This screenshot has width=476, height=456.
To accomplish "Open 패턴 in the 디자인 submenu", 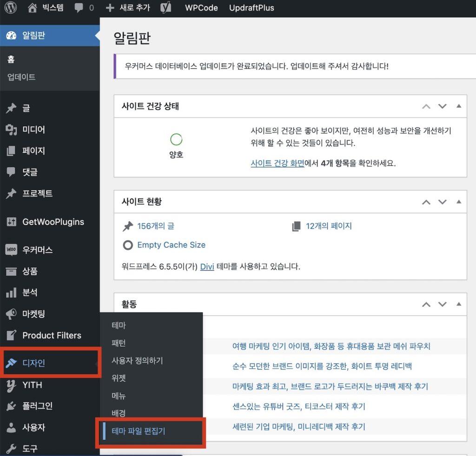I will pos(119,343).
